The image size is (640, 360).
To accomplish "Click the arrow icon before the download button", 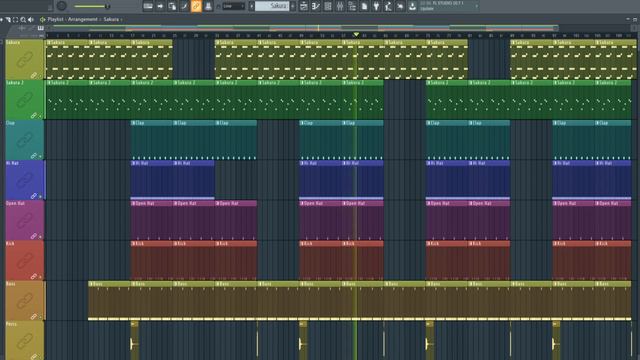I will point(400,6).
